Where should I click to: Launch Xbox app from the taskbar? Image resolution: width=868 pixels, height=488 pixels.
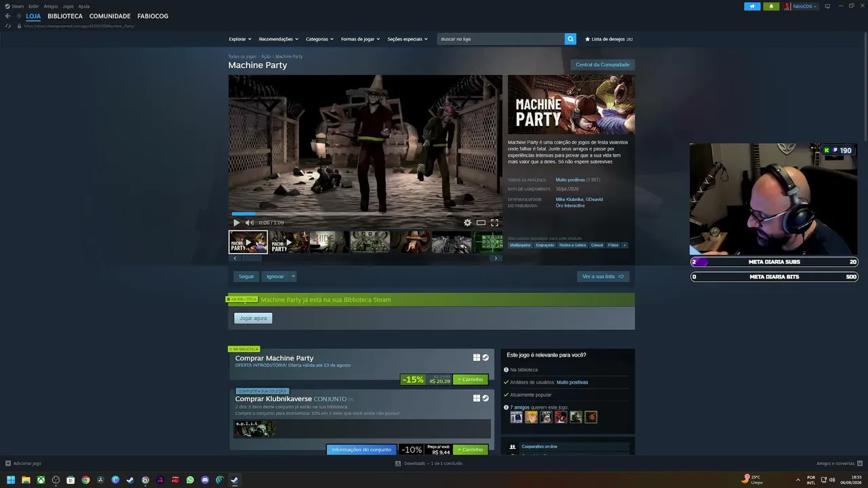pos(41,480)
